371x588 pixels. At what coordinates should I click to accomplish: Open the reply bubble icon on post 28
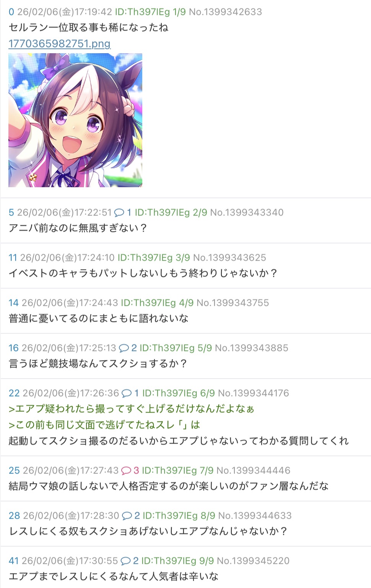(x=127, y=516)
